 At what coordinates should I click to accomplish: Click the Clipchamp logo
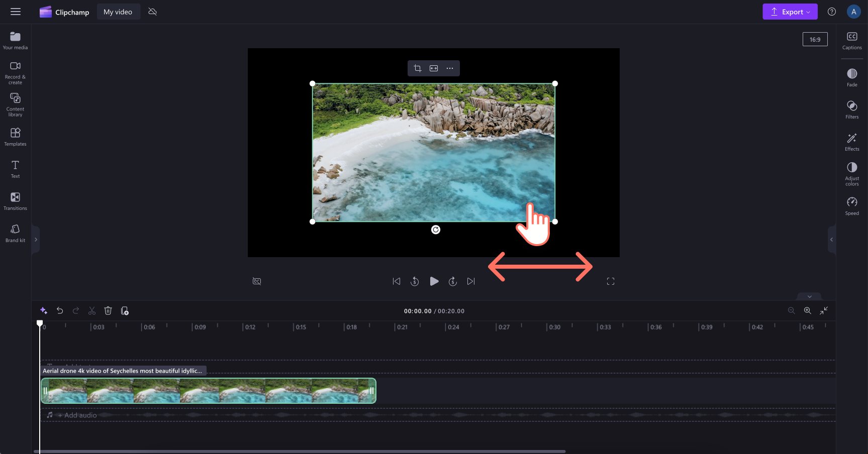[64, 12]
